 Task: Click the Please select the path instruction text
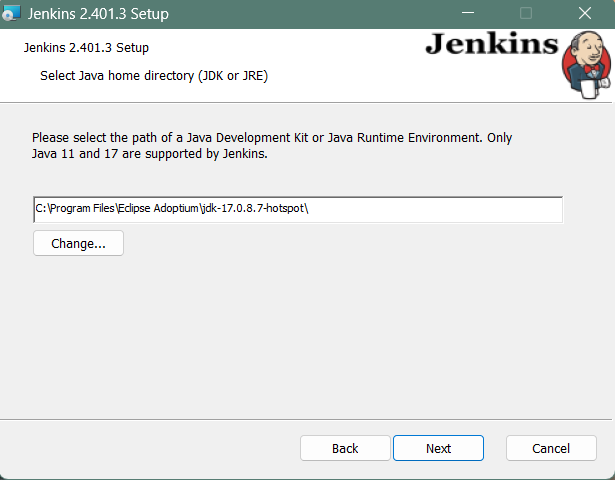click(x=271, y=137)
